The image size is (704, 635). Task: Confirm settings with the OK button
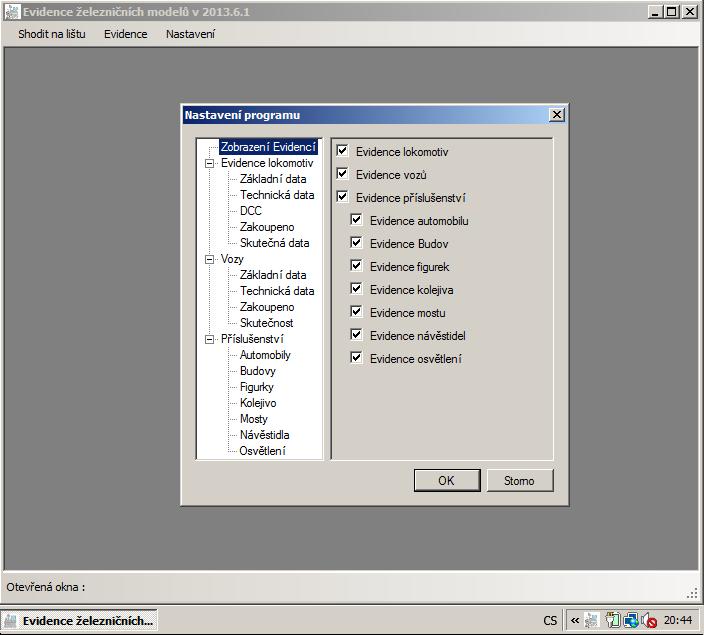[x=446, y=481]
